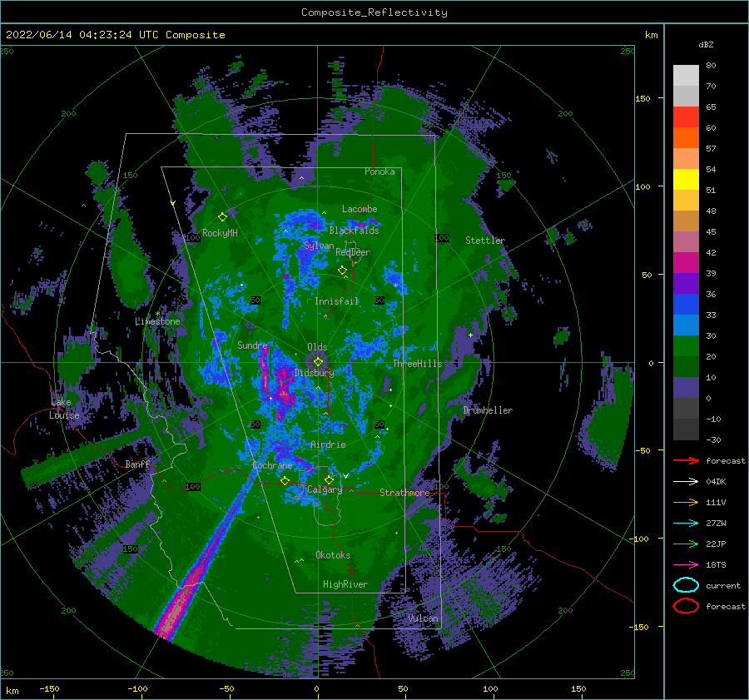This screenshot has height=700, width=749.
Task: Click the Ponoka city label
Action: [379, 171]
